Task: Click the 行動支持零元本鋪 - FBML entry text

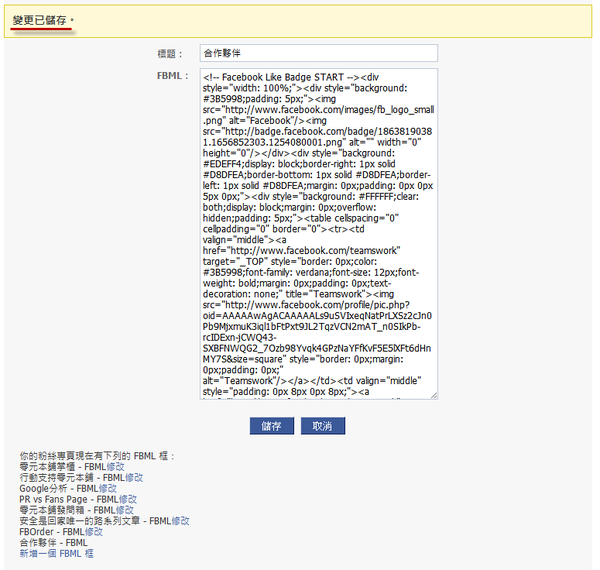Action: pyautogui.click(x=72, y=477)
